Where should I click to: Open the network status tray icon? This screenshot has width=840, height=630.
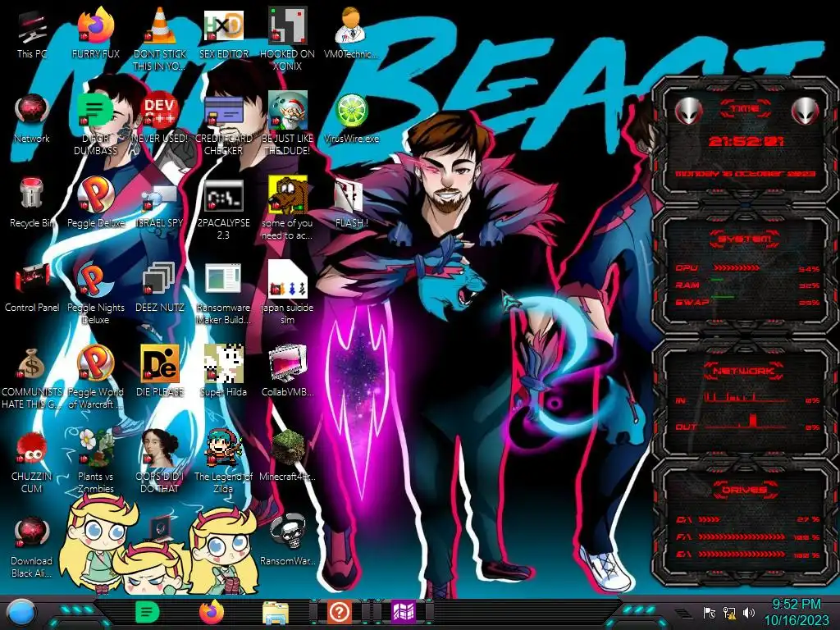(x=729, y=612)
